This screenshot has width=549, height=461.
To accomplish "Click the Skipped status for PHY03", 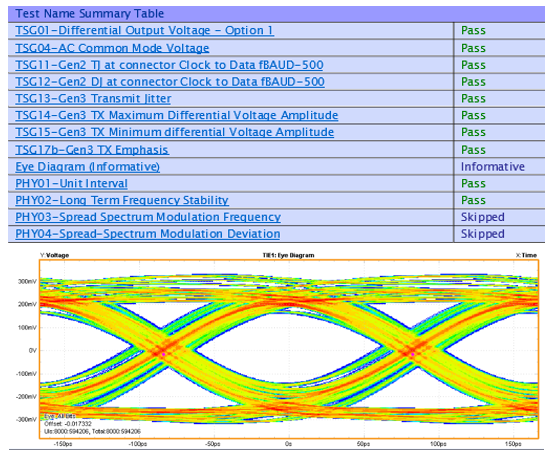I will point(482,217).
